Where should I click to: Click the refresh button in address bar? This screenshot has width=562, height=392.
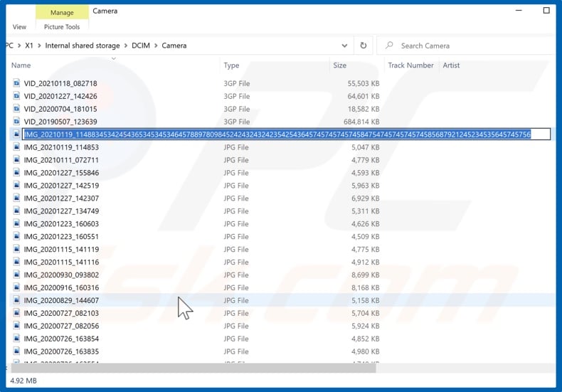point(364,46)
